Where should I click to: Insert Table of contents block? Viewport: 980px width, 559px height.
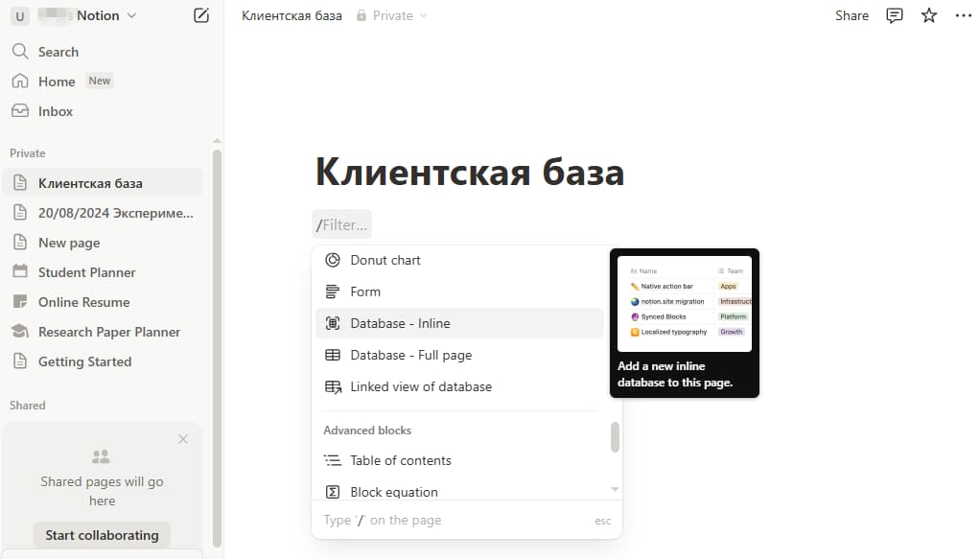460,461
